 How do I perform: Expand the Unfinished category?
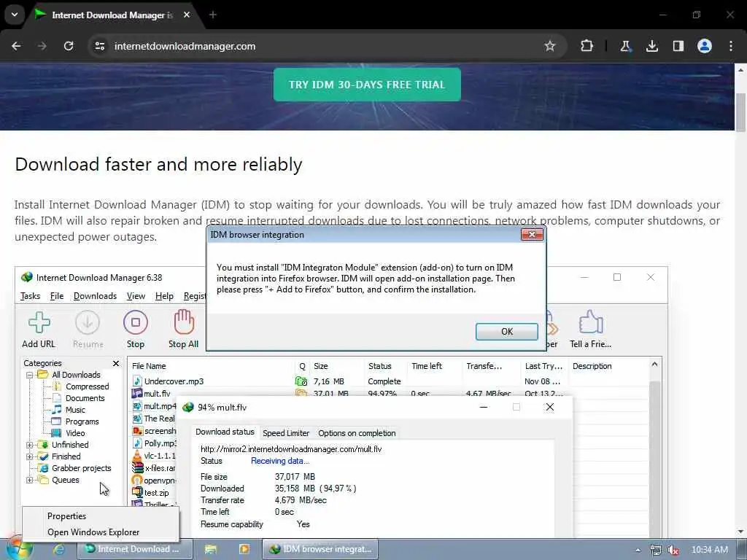29,445
